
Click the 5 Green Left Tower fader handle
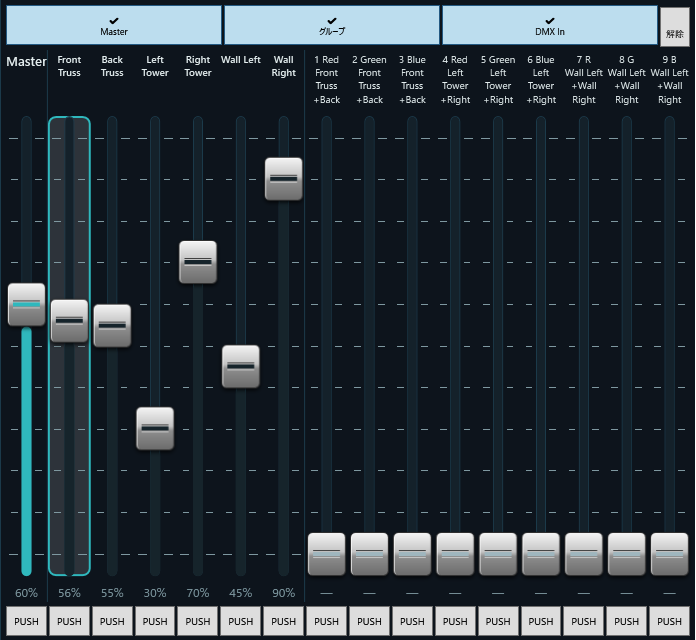tap(498, 554)
